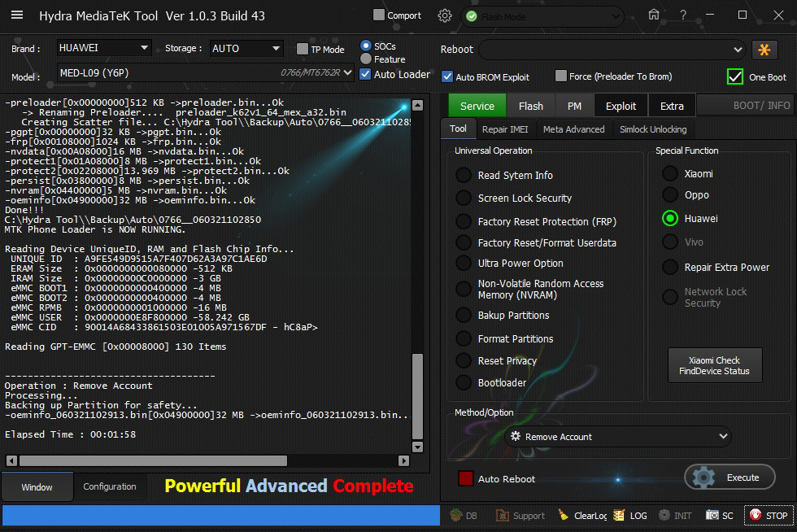Click the ClearLog broom icon

(x=564, y=516)
